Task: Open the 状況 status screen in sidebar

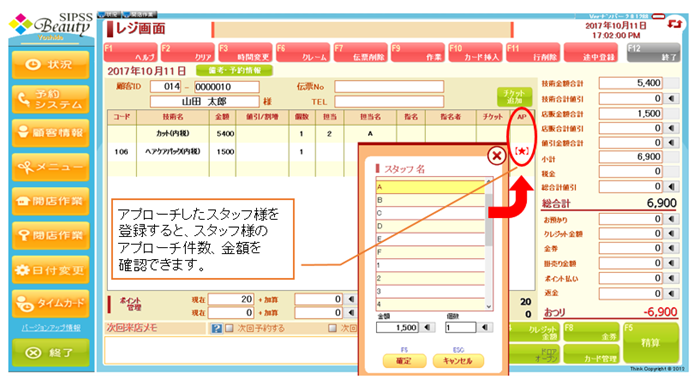Action: tap(51, 65)
